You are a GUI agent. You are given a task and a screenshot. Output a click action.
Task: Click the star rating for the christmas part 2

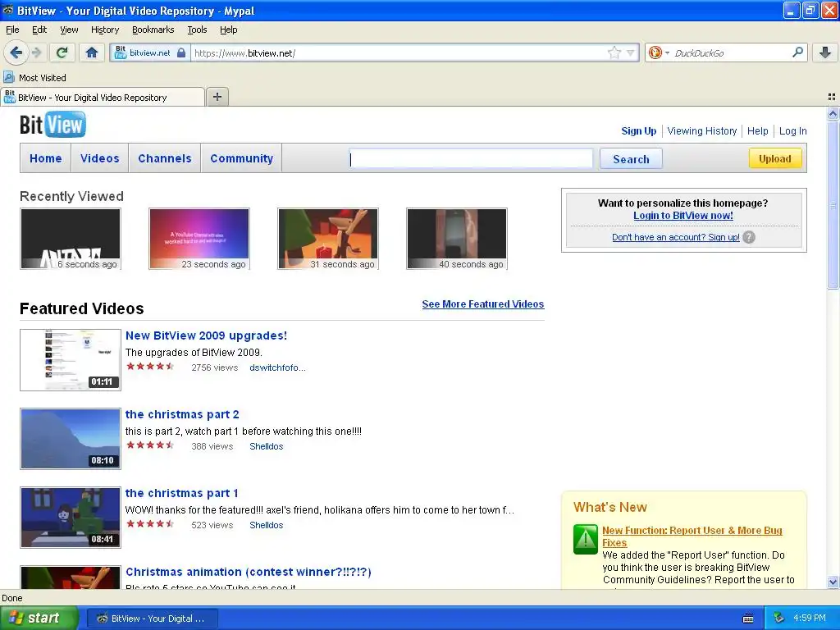[151, 445]
